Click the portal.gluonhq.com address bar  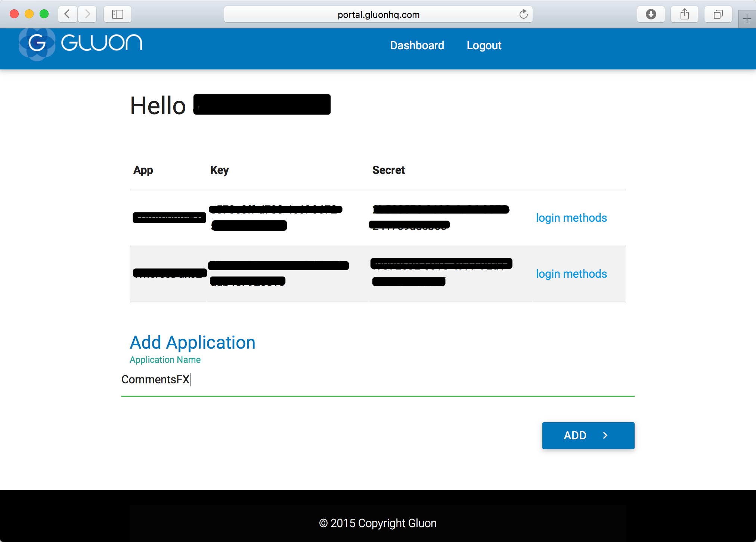(x=378, y=14)
